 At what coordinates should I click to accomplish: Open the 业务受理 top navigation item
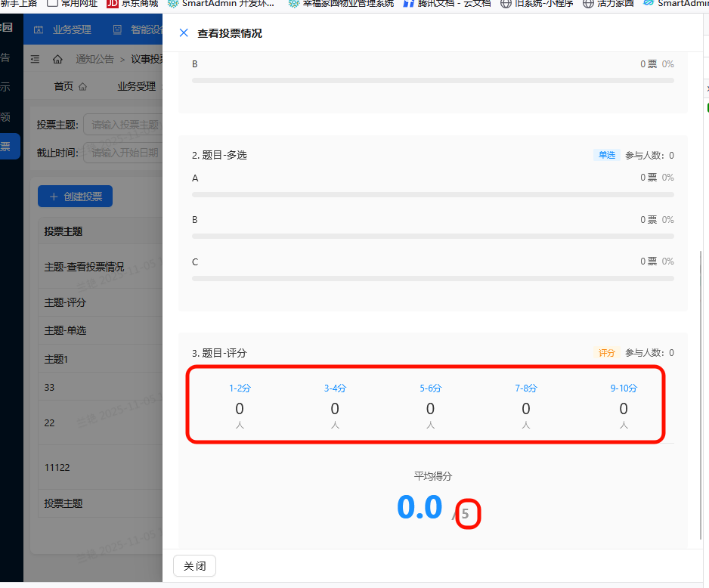(x=63, y=30)
